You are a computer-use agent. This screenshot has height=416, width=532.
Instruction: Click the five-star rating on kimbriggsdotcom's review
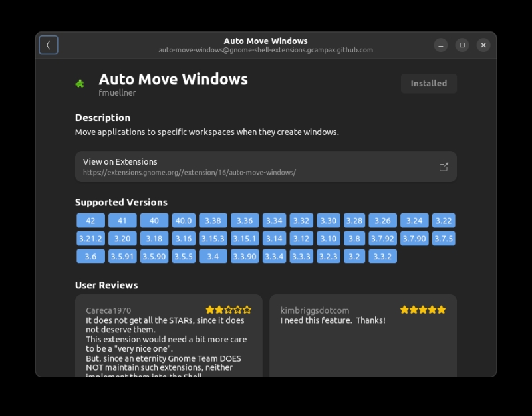coord(423,310)
